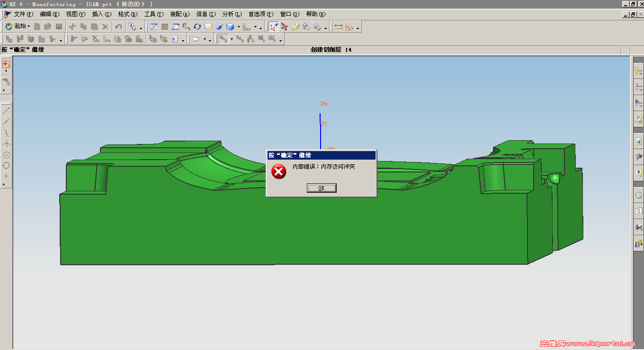Select the circle with center point tool
644x350 pixels.
(x=6, y=154)
